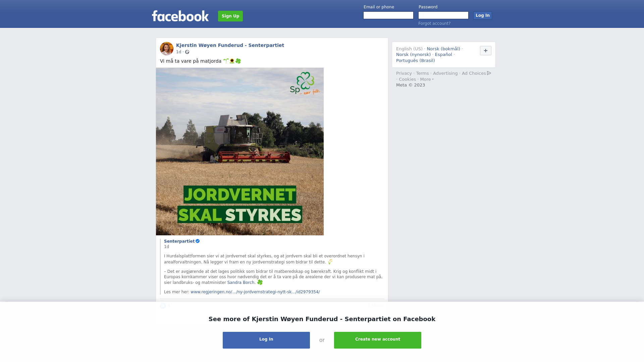This screenshot has width=644, height=362.
Task: Switch language to Português (Brasil)
Action: coord(416,61)
